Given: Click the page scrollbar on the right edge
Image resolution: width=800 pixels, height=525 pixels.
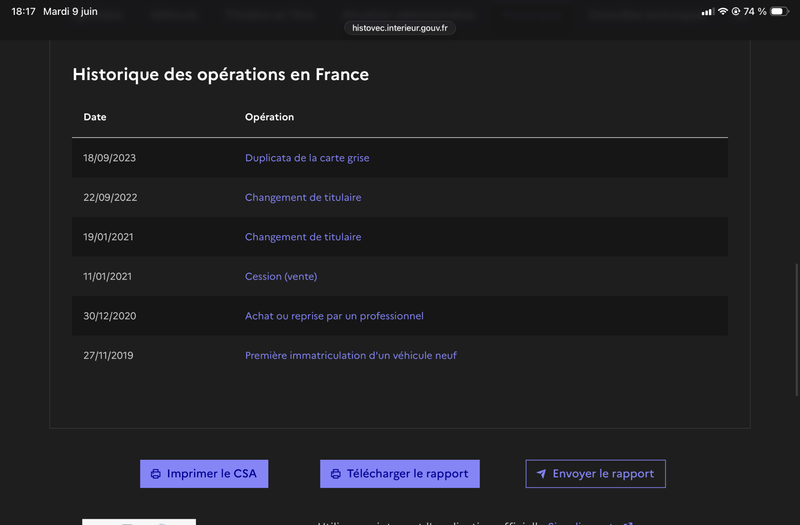Looking at the screenshot, I should tap(797, 330).
